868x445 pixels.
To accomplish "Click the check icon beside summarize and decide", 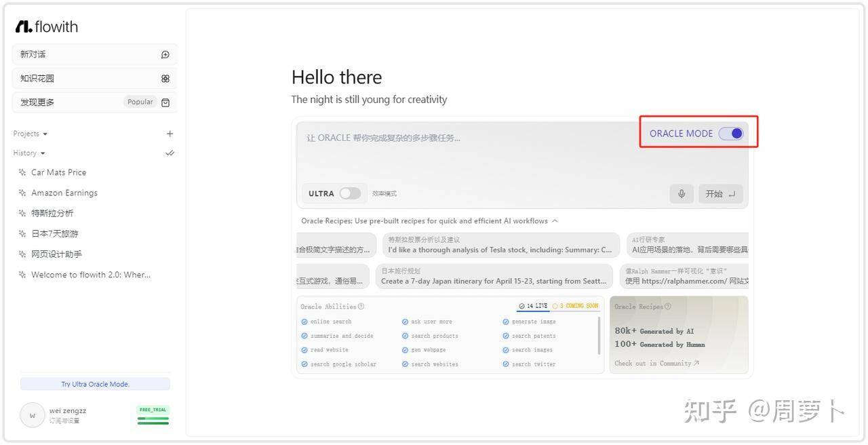I will tap(304, 336).
